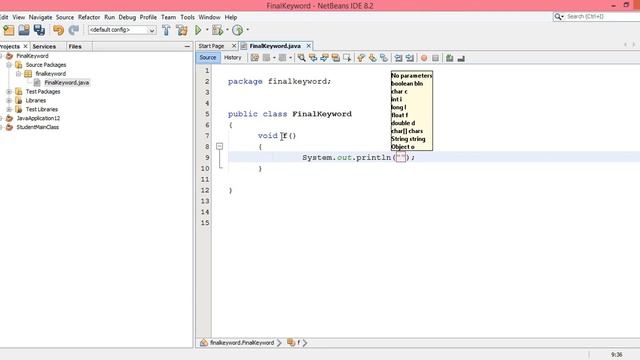Click the New File toolbar icon
Screen dimensions: 640x360
coord(9,30)
